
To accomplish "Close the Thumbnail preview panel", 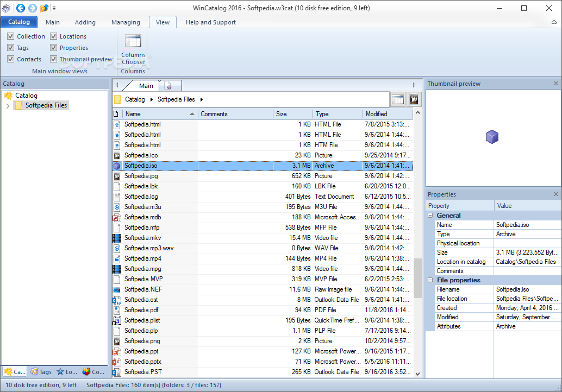I will pos(556,84).
